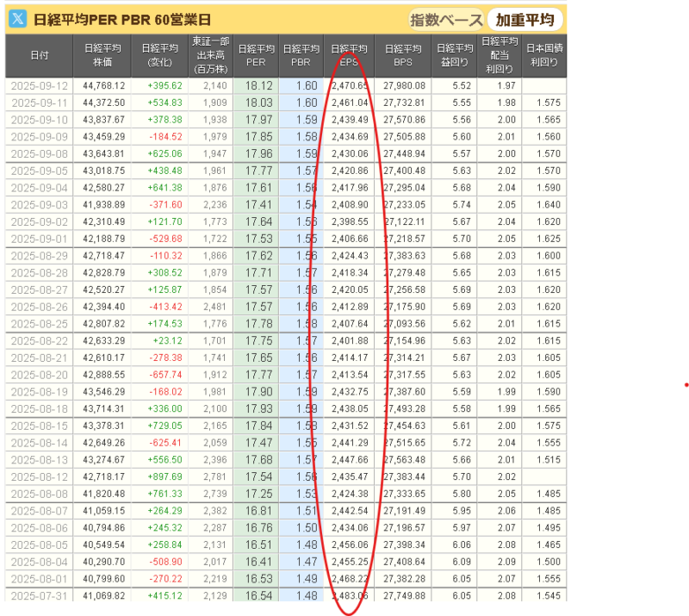Click earnings yield value 5.52

point(462,86)
